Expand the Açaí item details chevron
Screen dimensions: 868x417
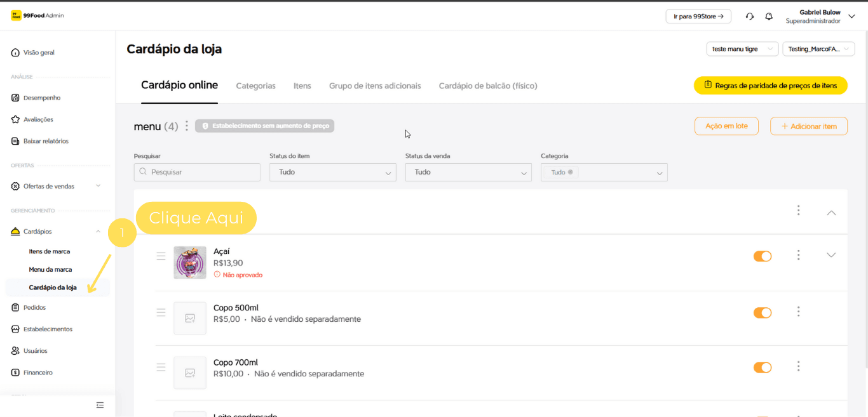click(831, 255)
